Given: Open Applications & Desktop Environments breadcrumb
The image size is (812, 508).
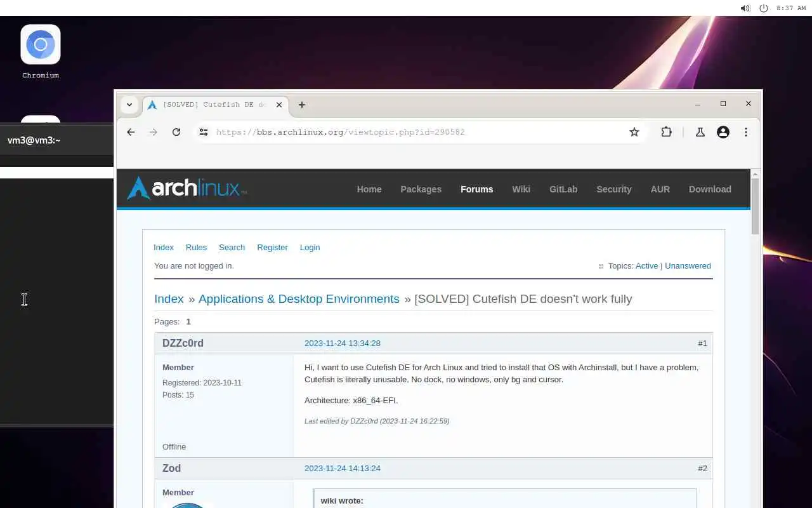Looking at the screenshot, I should pyautogui.click(x=299, y=299).
